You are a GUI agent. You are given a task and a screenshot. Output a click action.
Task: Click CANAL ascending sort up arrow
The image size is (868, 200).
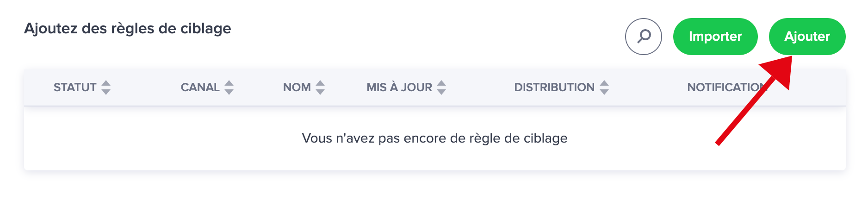coord(229,83)
